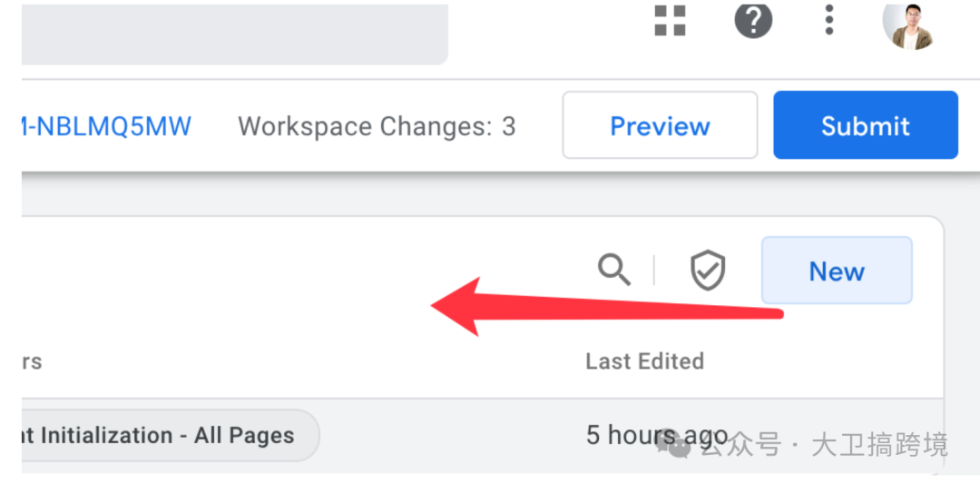This screenshot has width=980, height=484.
Task: Click the user account profile avatar
Action: click(908, 24)
